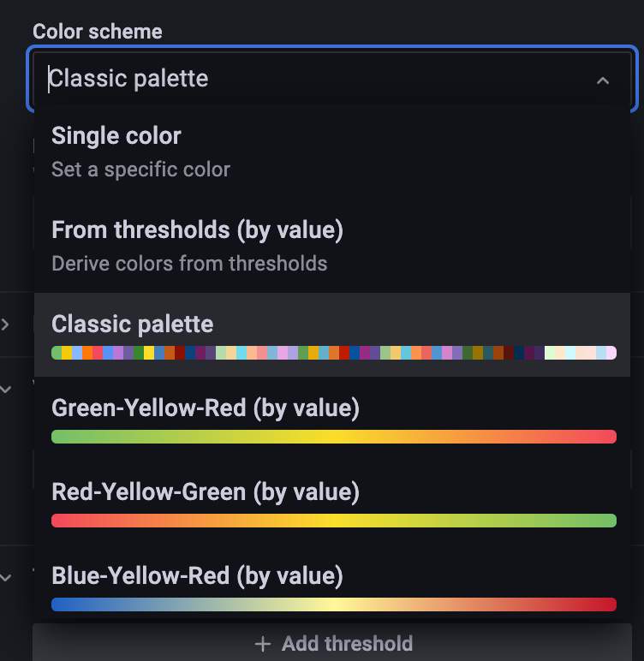Click the Add threshold button
644x661 pixels.
click(x=332, y=642)
